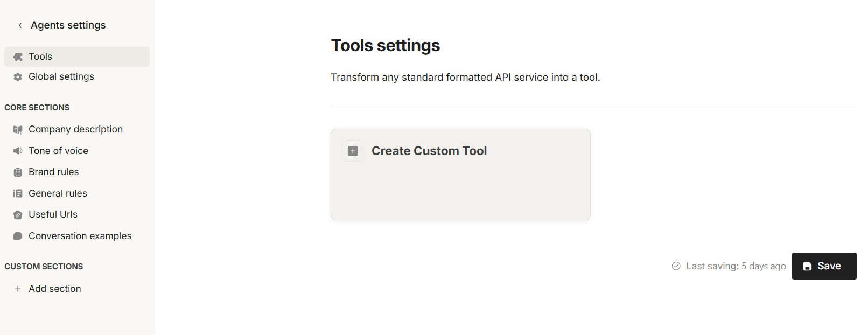
Task: Click the Add section link text
Action: pos(55,289)
